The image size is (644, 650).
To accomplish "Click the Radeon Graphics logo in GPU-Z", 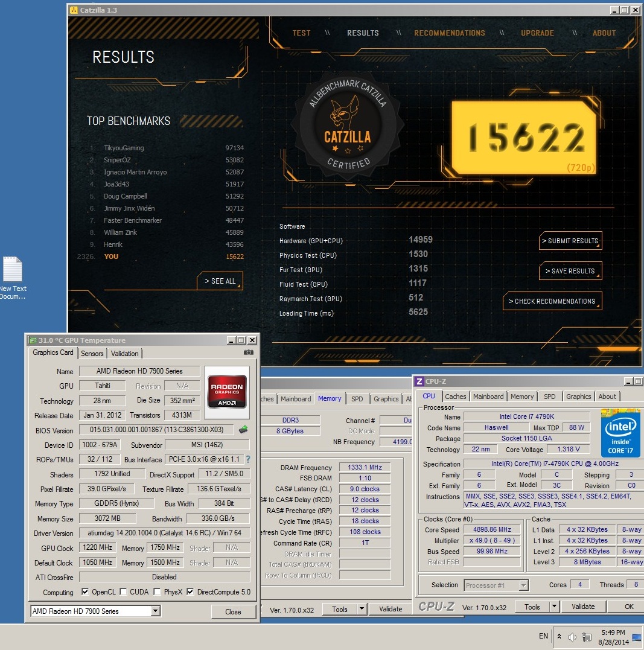I will click(x=227, y=391).
